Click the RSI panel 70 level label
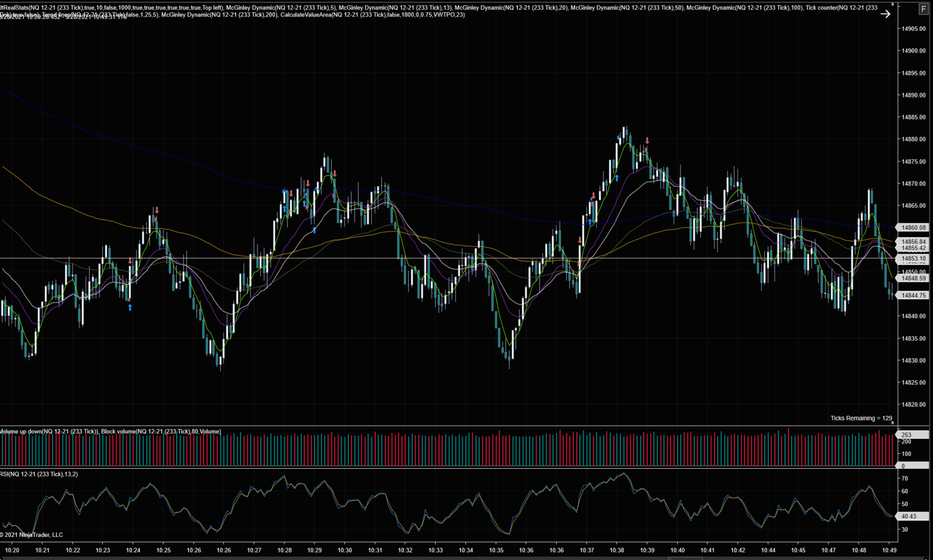933x560 pixels. (x=905, y=479)
